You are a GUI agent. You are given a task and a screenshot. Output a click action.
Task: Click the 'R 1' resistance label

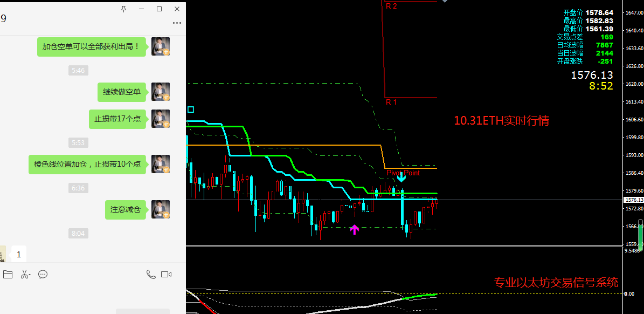click(391, 102)
